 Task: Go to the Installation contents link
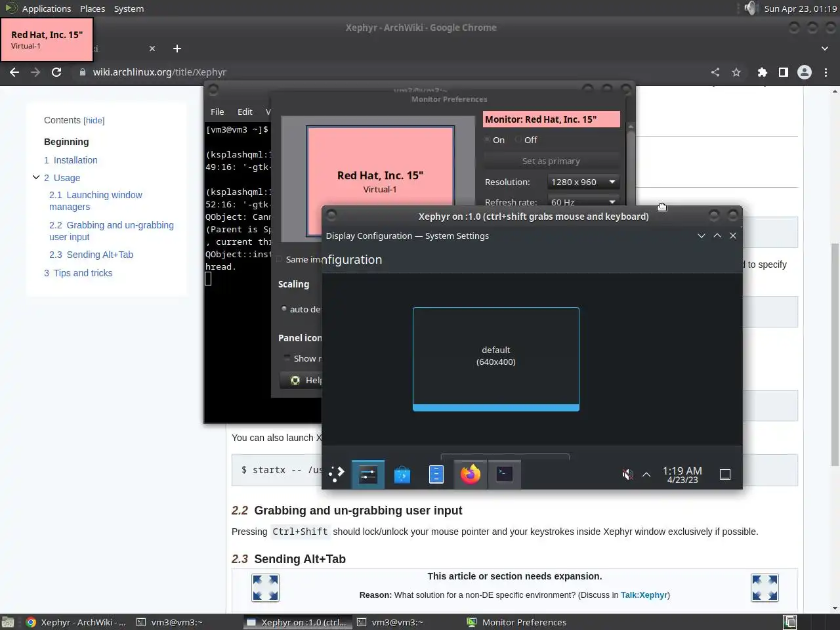(x=71, y=160)
